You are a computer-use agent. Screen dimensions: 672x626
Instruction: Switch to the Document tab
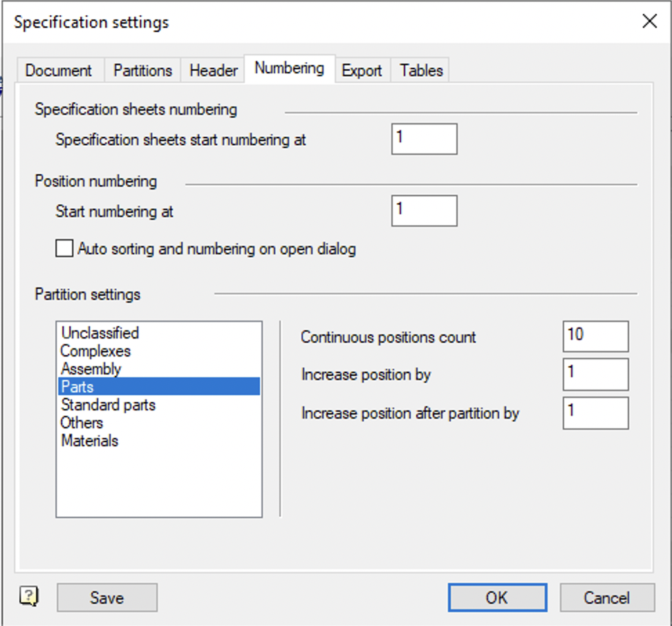tap(58, 70)
